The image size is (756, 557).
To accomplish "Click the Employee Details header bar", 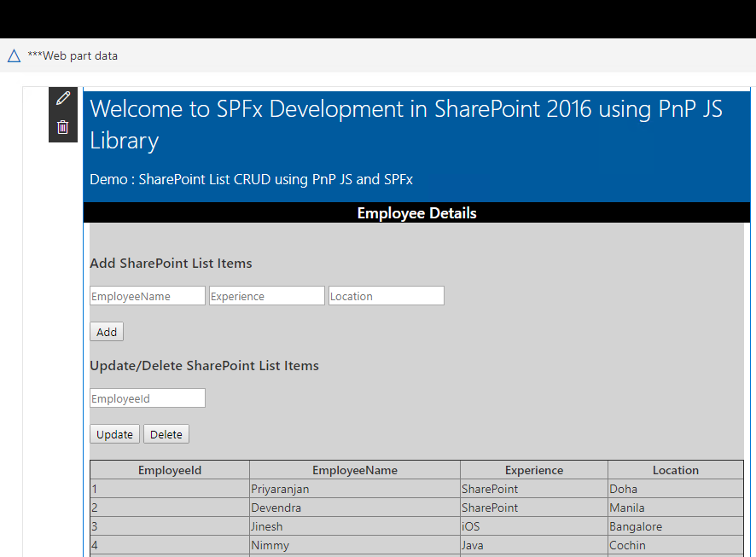I will 416,213.
